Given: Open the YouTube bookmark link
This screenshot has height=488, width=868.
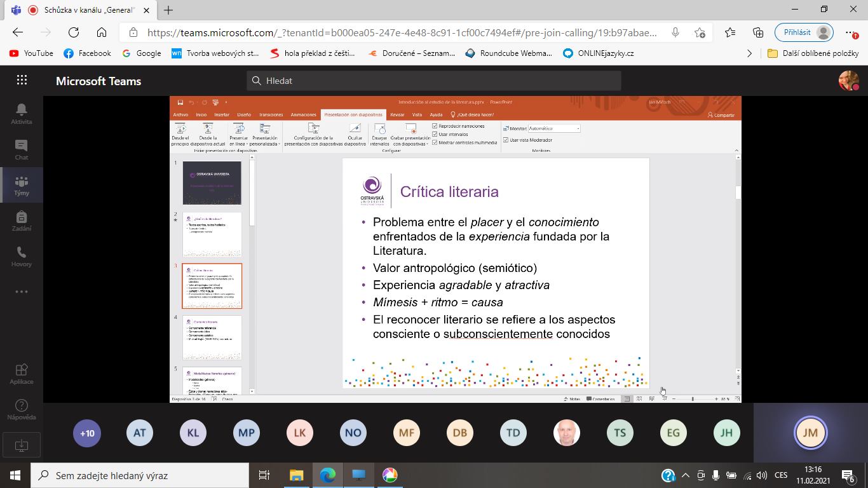Looking at the screenshot, I should [x=32, y=53].
